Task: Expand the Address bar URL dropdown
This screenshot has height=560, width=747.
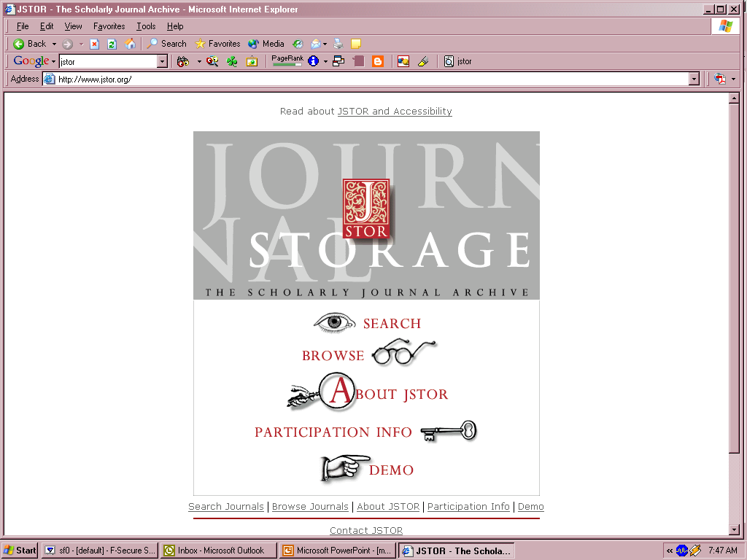Action: point(694,79)
